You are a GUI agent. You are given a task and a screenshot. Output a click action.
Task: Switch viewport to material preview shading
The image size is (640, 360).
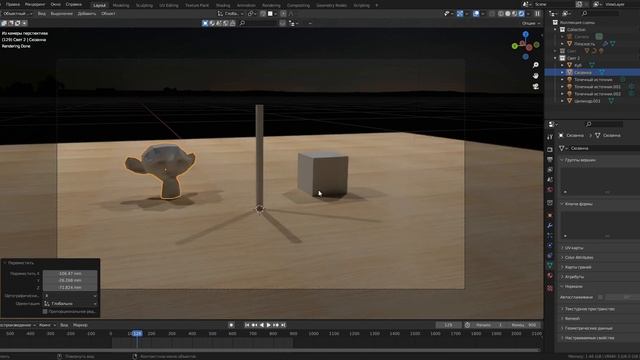515,13
